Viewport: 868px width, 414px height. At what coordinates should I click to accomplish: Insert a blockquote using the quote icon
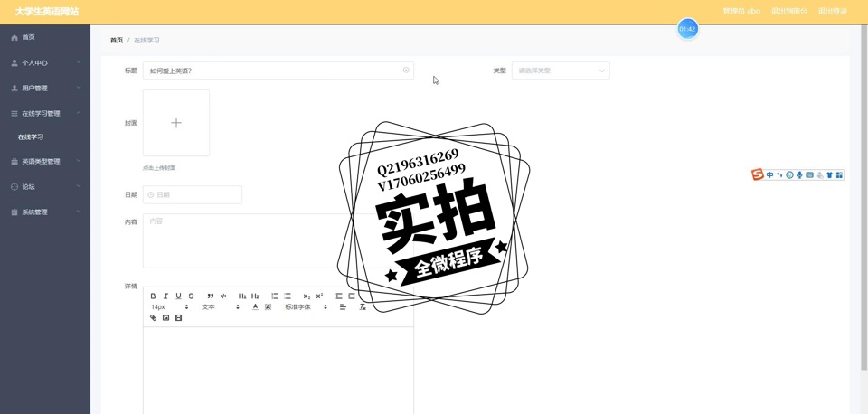click(x=211, y=296)
